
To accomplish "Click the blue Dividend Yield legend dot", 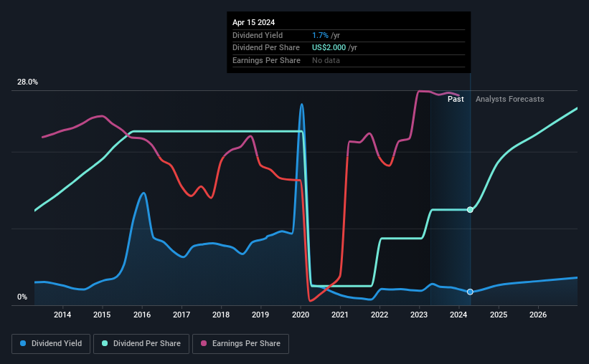I will coord(23,343).
